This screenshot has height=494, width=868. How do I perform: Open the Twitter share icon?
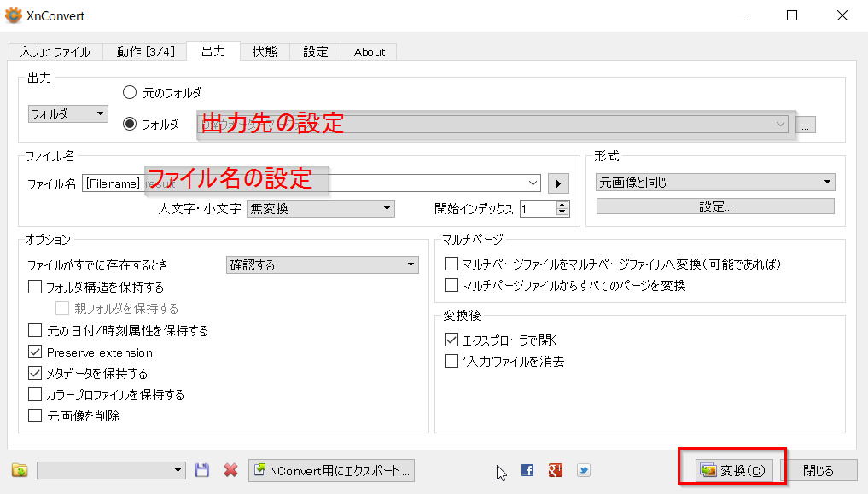[x=583, y=469]
